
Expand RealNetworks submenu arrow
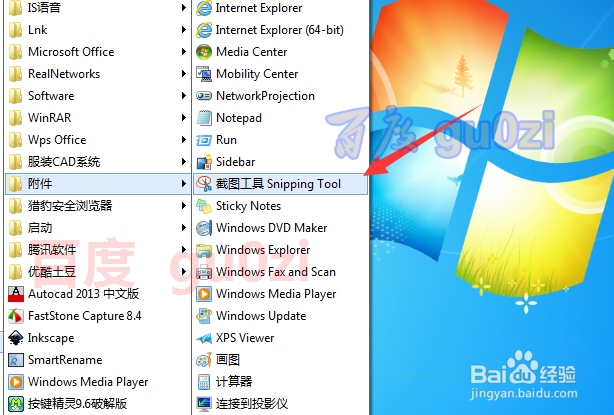(x=183, y=74)
